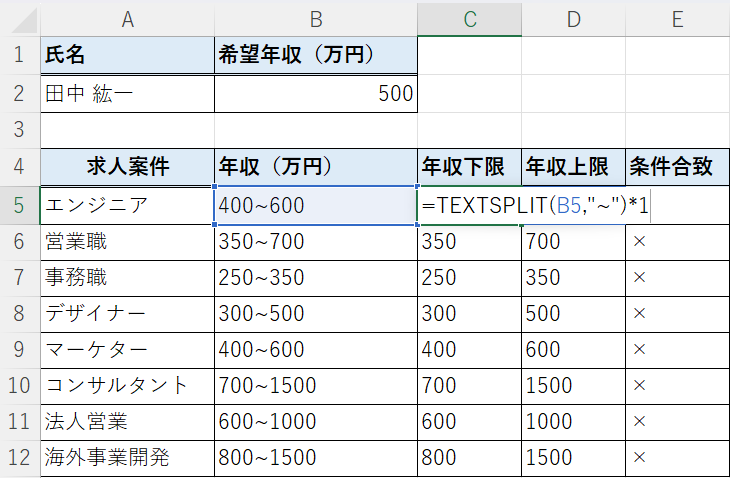Select the cell with value 500 in row 2
The width and height of the screenshot is (730, 478).
[316, 94]
